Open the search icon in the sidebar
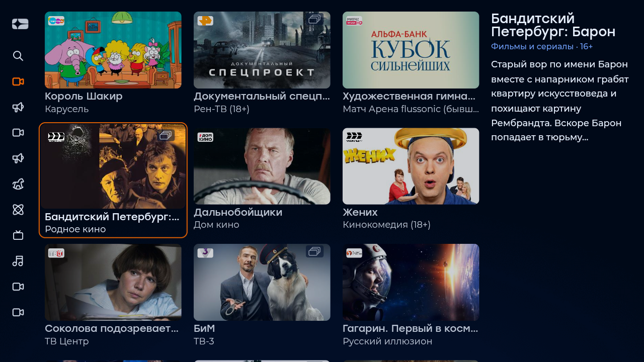Viewport: 644px width, 362px height. [18, 56]
